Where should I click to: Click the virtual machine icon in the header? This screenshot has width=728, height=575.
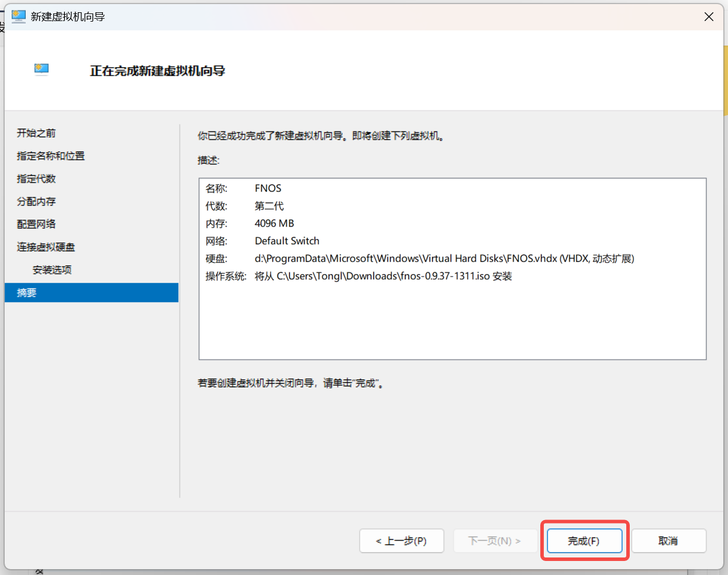(x=42, y=70)
